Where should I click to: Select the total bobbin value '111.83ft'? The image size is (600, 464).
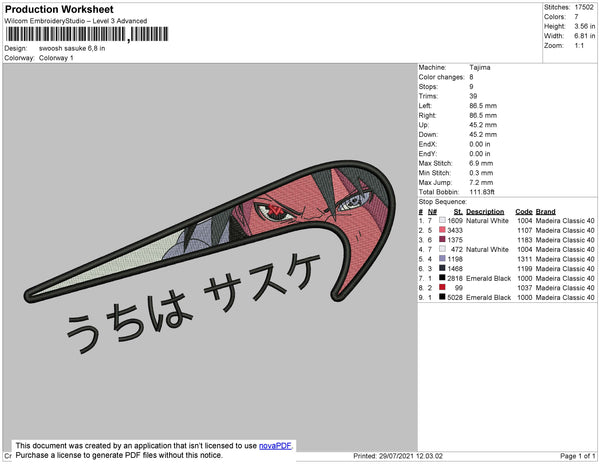coord(482,192)
